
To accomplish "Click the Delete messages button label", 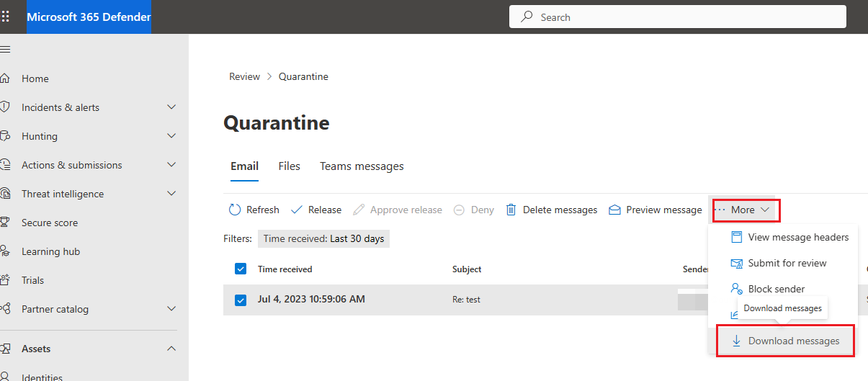I will (560, 210).
